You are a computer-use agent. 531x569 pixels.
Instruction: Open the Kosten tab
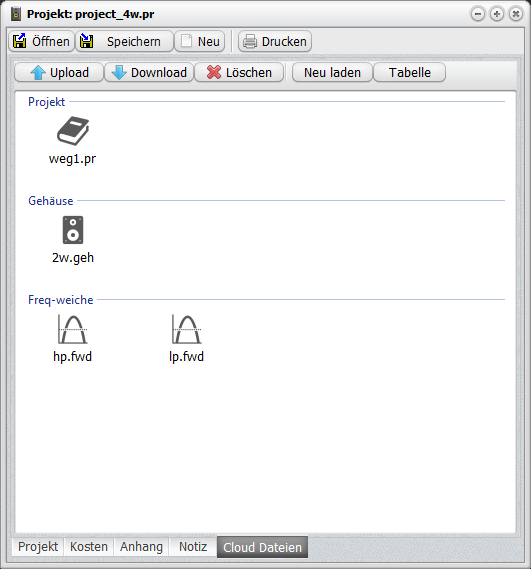coord(89,547)
